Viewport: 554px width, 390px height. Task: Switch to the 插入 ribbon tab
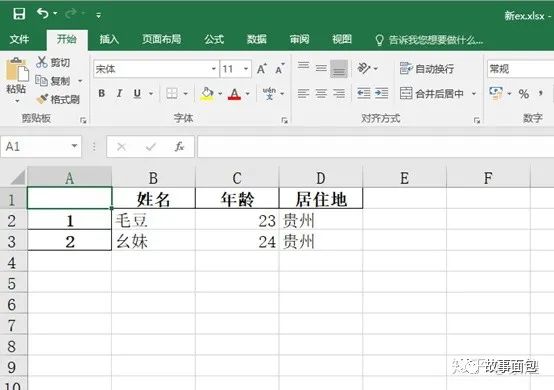point(109,39)
